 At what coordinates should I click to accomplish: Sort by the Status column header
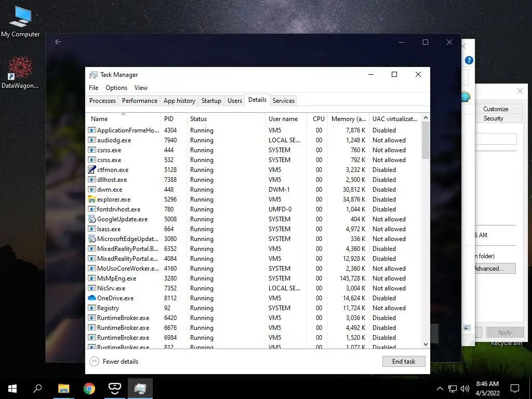[x=225, y=119]
